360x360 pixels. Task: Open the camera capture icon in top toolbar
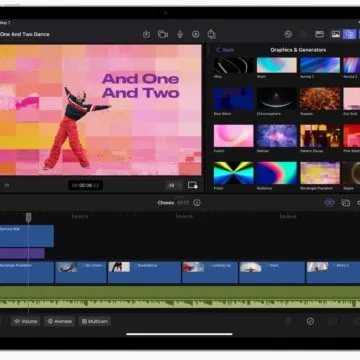163,34
